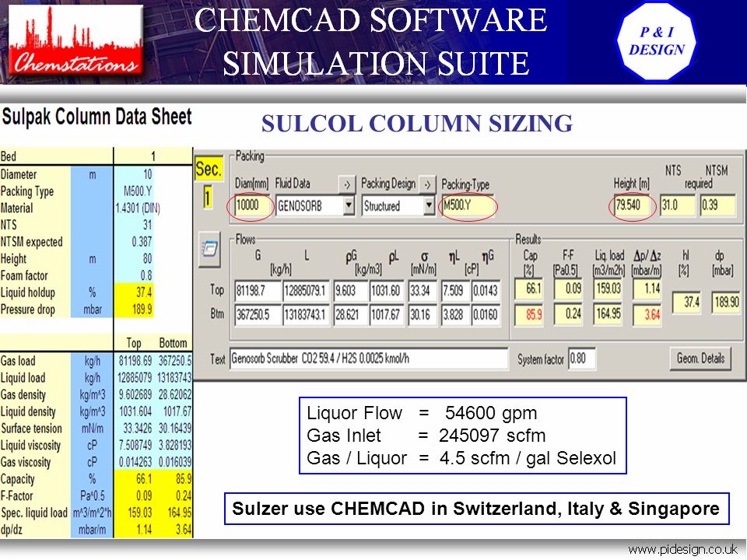Select the NTSM required field showing 0.39
This screenshot has width=747, height=560.
click(717, 205)
